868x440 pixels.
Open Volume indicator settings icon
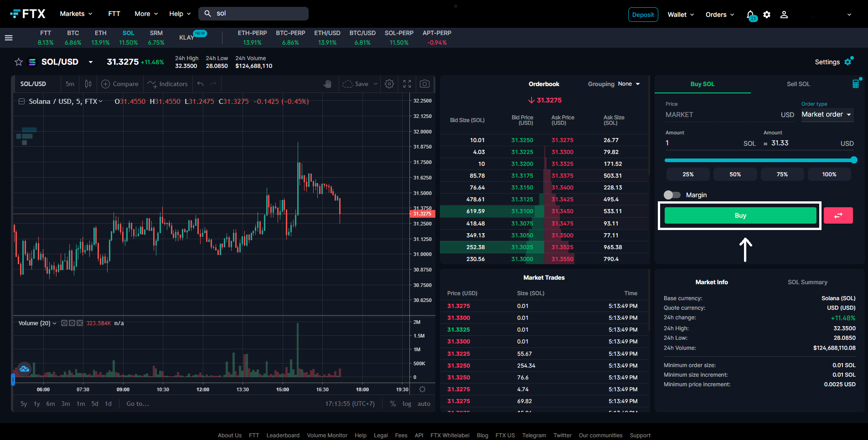(x=72, y=323)
